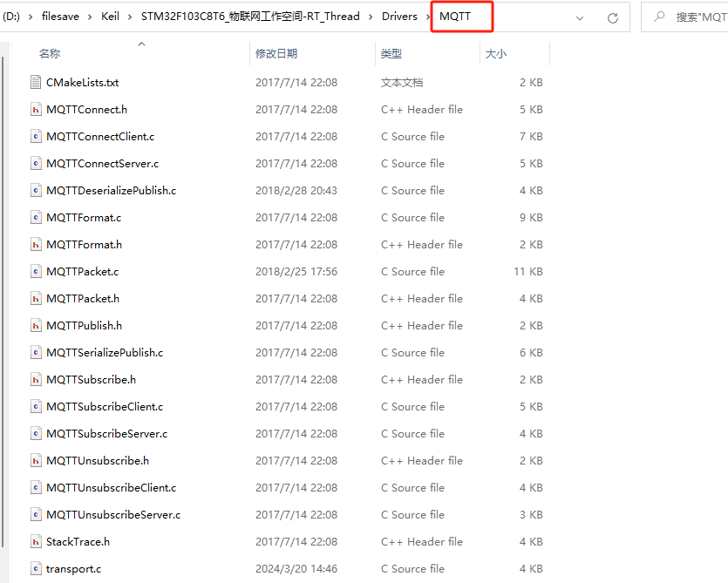Screen dimensions: 728x583
Task: Click the StackTrace.h header file icon
Action: click(36, 542)
